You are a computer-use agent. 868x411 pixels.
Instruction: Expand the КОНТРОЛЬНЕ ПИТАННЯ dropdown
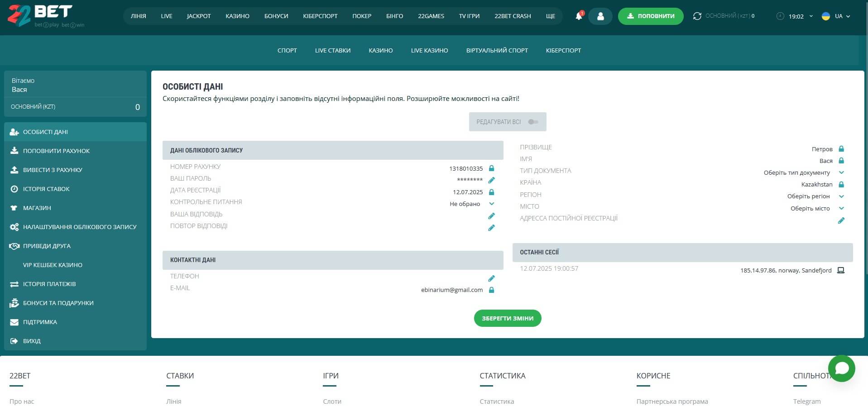[x=492, y=204]
